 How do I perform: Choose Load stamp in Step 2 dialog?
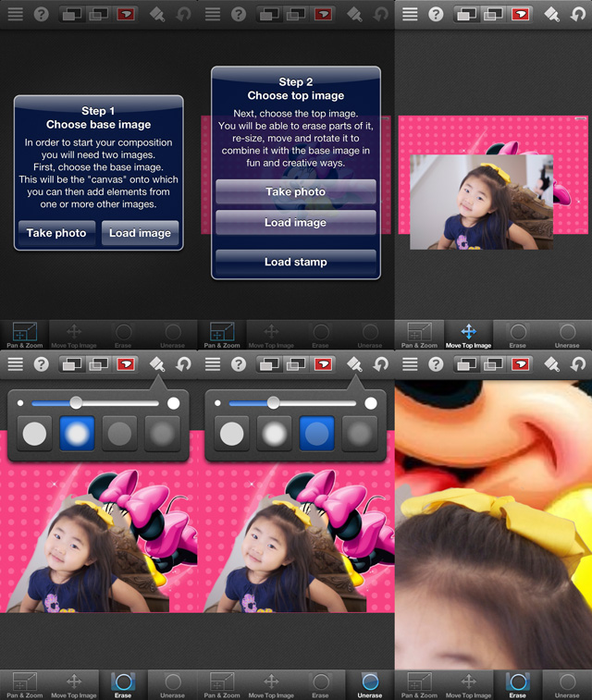[296, 262]
